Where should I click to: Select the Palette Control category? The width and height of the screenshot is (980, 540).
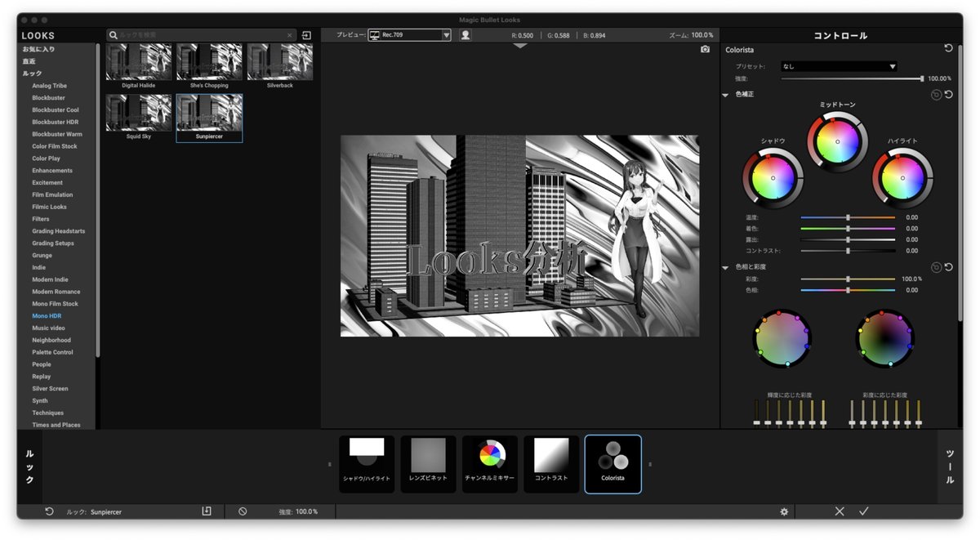[52, 352]
